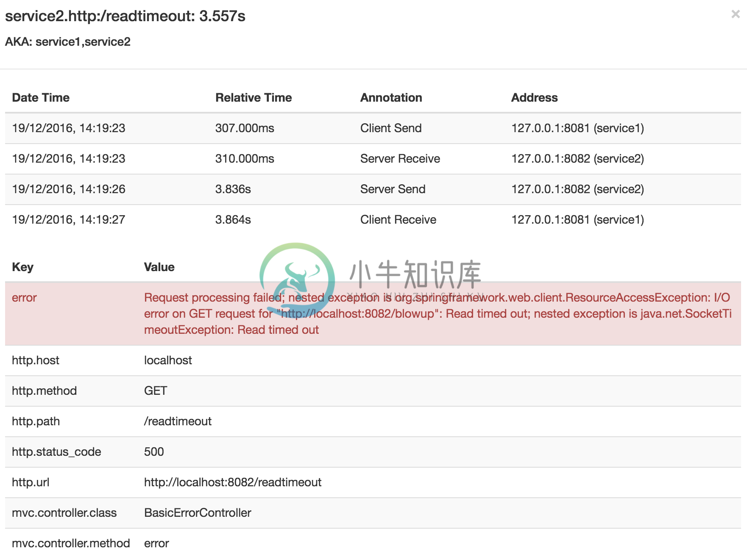Viewport: 747px width, 560px height.
Task: Click the 'http.host' key
Action: (x=36, y=360)
